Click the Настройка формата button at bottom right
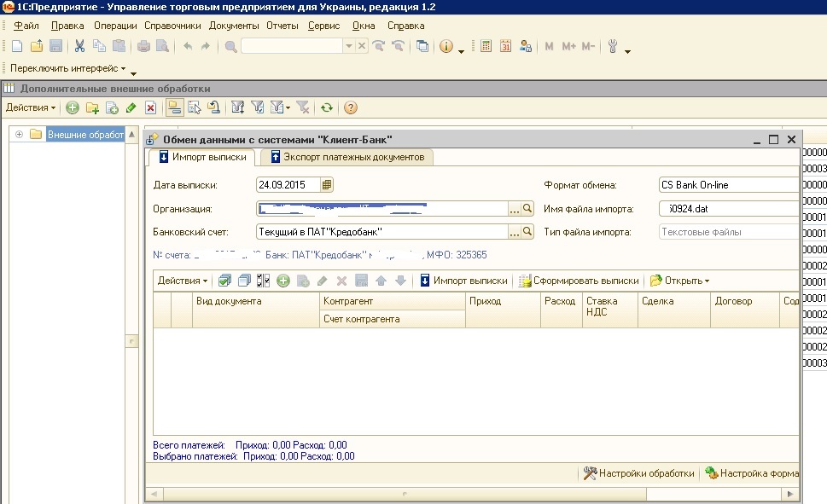 tap(752, 473)
